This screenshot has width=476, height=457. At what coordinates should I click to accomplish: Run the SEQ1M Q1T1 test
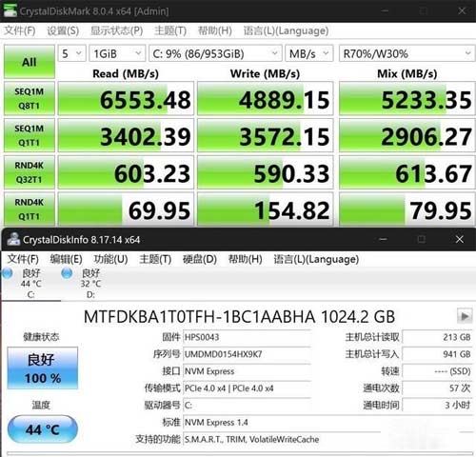[x=30, y=135]
